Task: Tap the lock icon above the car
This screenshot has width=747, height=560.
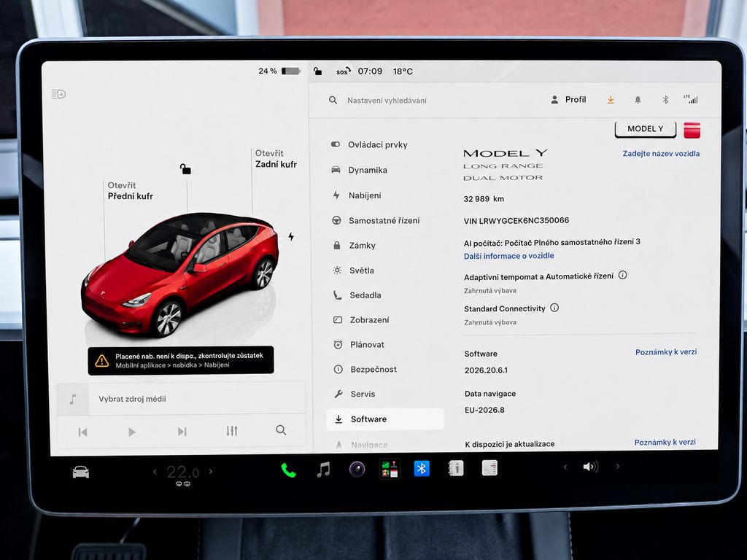Action: 185,168
